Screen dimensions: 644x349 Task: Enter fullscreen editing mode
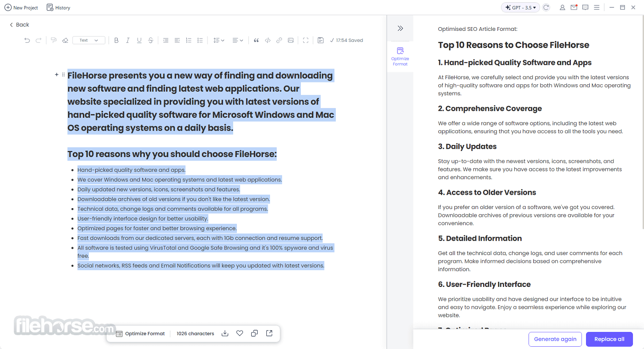coord(305,41)
